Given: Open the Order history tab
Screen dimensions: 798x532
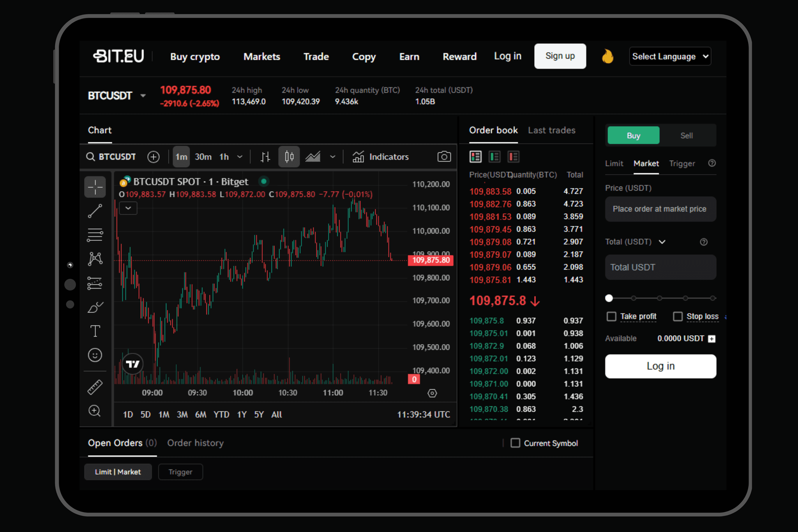Looking at the screenshot, I should [x=195, y=443].
